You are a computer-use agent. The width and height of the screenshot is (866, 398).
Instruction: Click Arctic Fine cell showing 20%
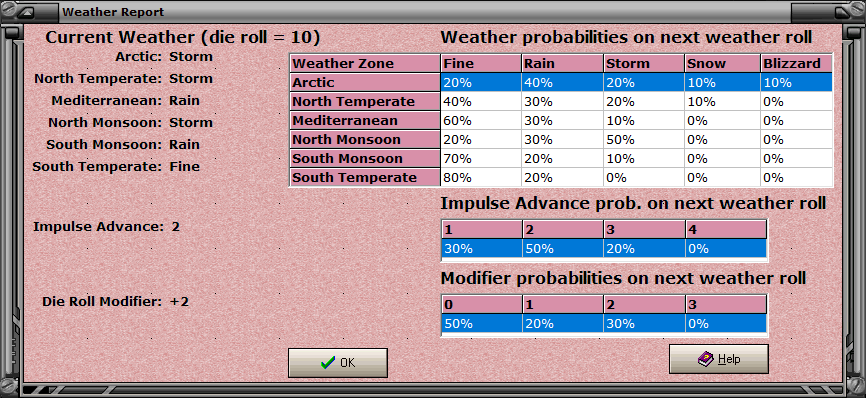point(481,83)
